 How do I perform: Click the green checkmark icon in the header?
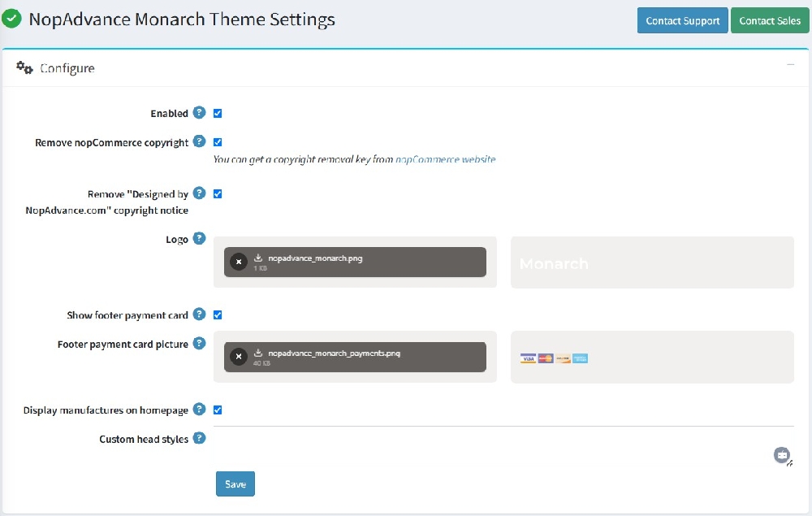tap(11, 18)
